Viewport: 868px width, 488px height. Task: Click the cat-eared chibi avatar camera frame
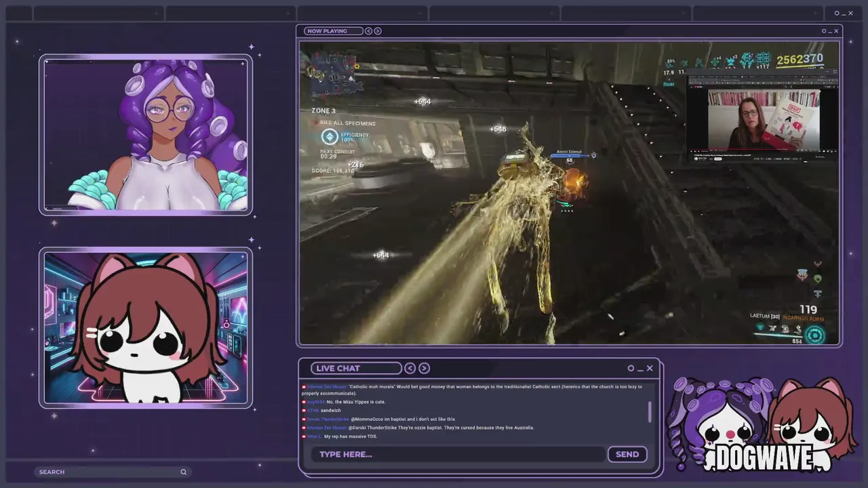146,328
